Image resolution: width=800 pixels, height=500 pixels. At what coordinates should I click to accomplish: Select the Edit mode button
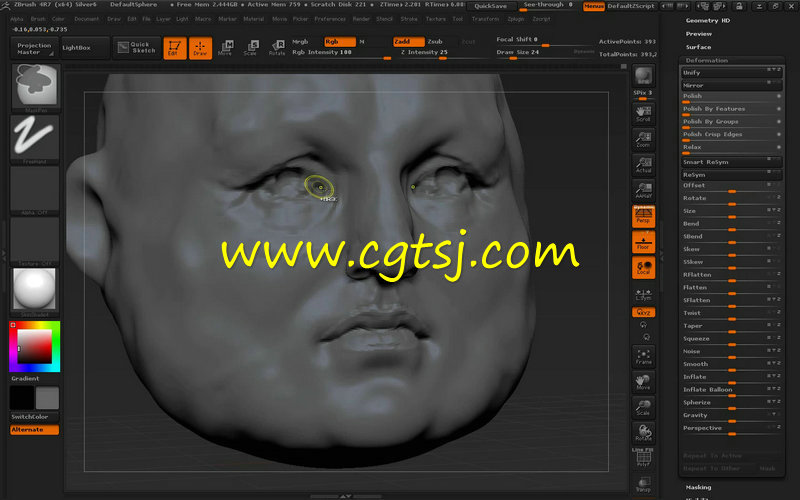tap(174, 48)
